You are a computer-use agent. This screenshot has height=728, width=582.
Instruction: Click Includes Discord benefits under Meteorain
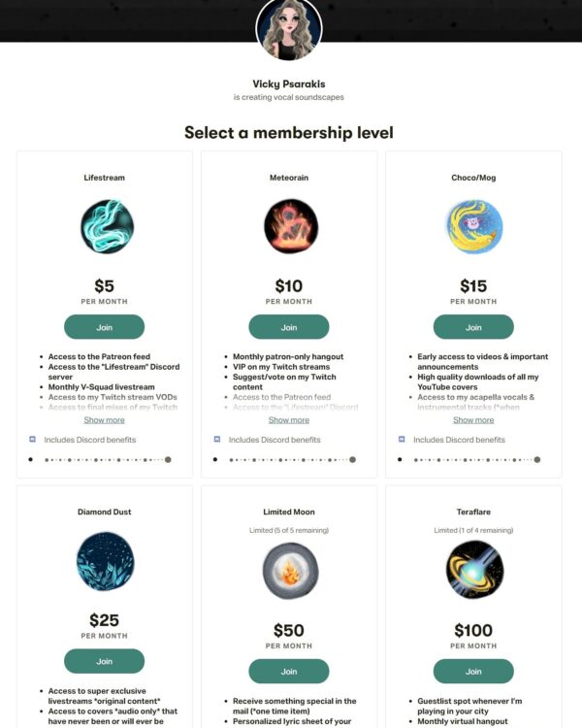275,440
